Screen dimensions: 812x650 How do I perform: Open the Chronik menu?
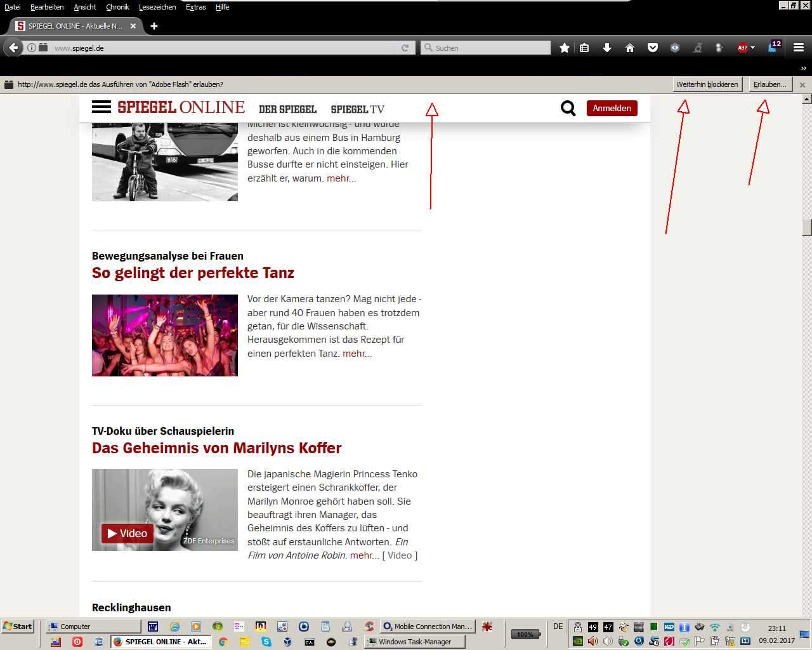117,7
